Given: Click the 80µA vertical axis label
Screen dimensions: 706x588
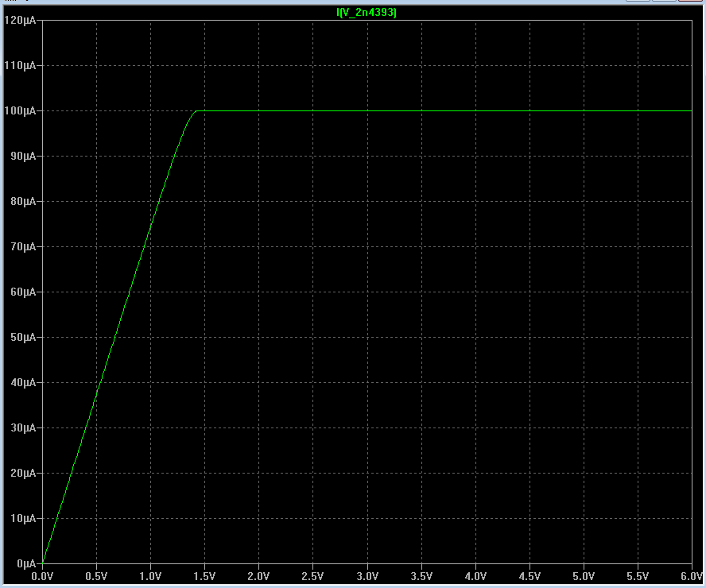Looking at the screenshot, I should click(22, 201).
